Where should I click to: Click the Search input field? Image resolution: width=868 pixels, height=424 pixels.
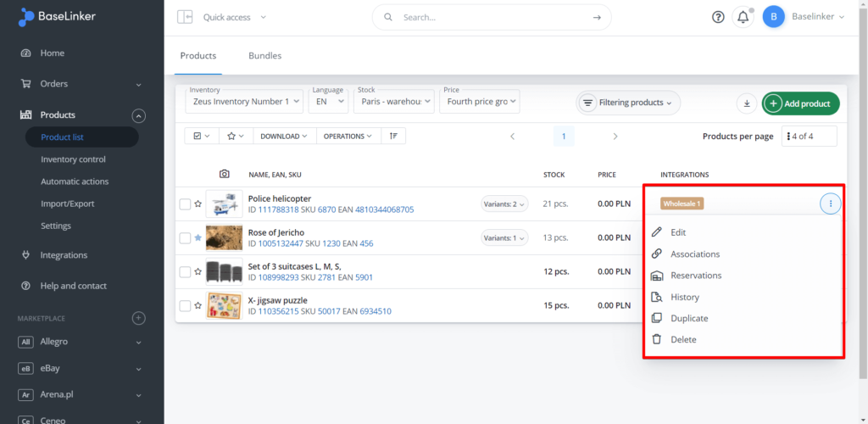coord(492,17)
